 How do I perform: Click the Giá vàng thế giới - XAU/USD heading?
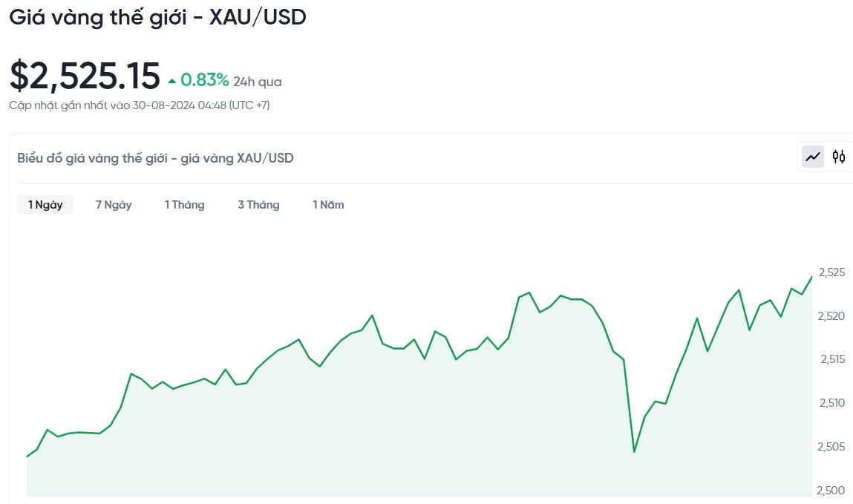tap(157, 18)
